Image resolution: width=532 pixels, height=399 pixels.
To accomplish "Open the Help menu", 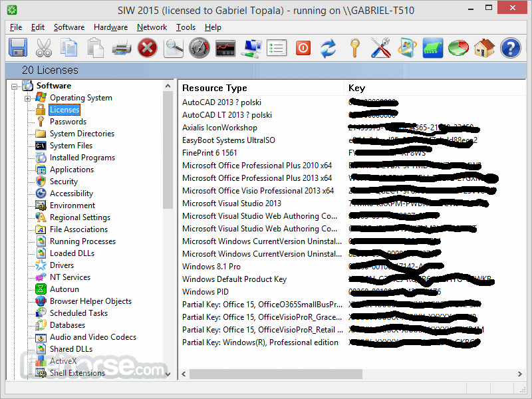I will pos(213,27).
